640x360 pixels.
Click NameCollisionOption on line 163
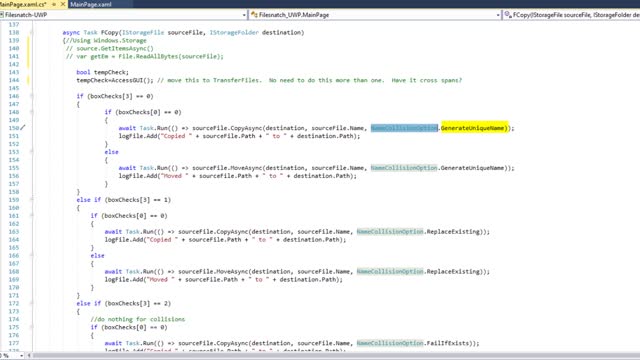coord(390,231)
